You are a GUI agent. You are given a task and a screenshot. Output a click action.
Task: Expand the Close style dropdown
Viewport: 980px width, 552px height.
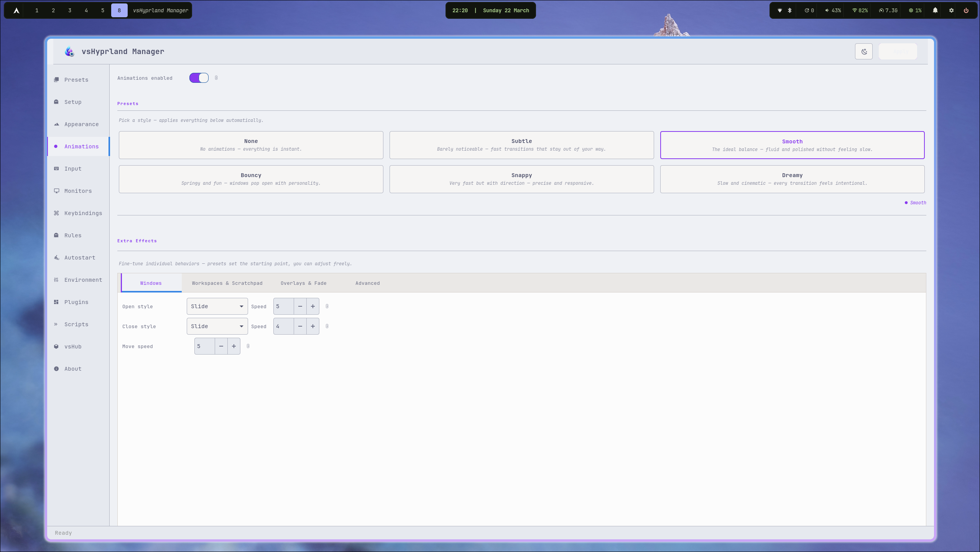coord(217,326)
